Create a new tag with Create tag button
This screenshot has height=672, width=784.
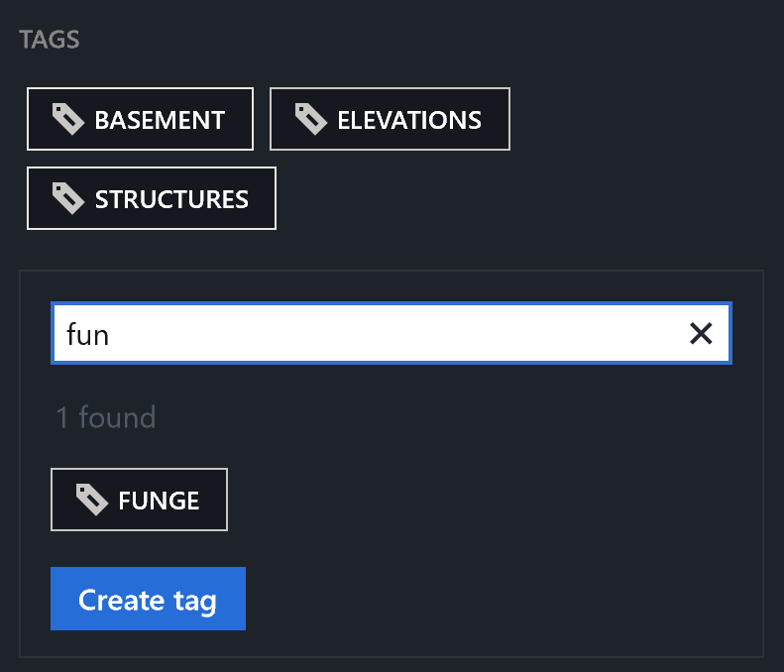point(148,599)
